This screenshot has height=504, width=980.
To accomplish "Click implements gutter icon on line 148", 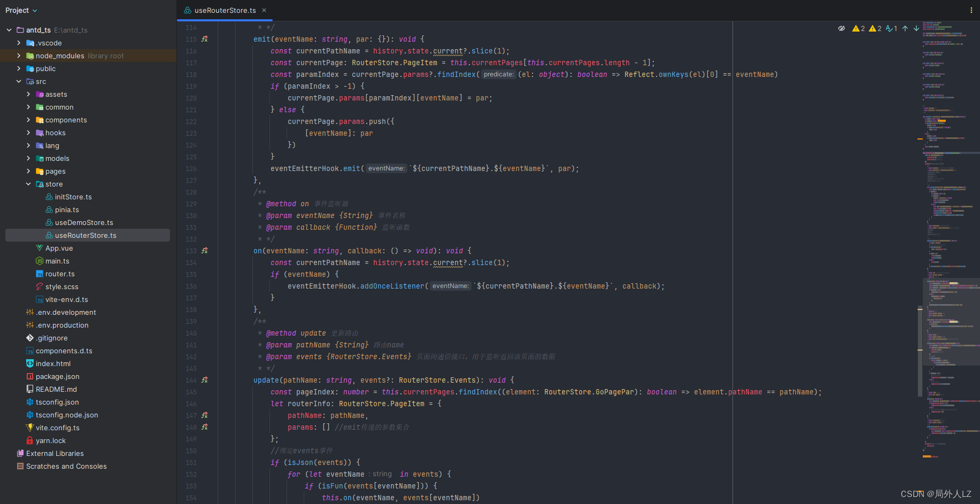I will click(205, 427).
